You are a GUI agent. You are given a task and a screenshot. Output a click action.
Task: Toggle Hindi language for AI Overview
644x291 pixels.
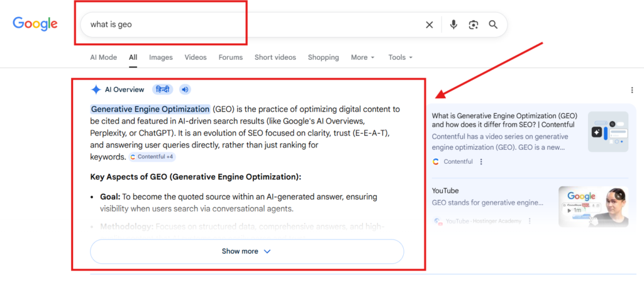click(164, 89)
